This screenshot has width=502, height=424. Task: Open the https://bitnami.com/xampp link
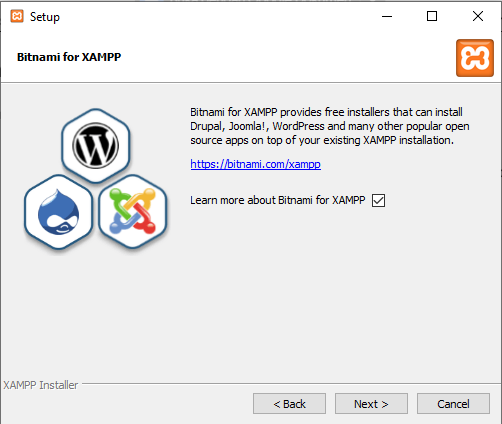click(256, 164)
